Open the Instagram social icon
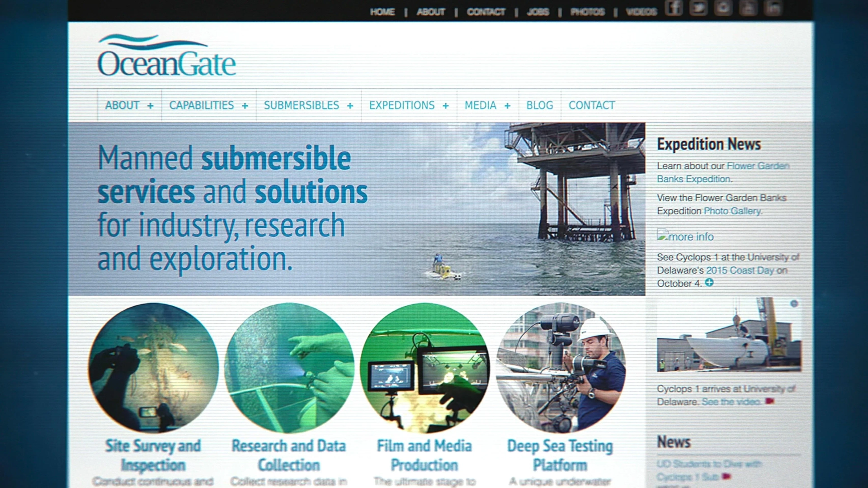This screenshot has width=868, height=488. [x=723, y=8]
